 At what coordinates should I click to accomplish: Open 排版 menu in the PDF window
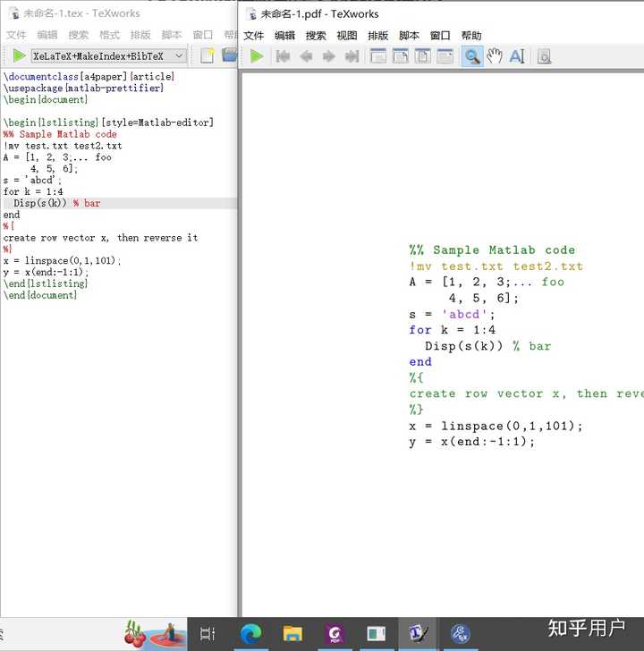[x=378, y=36]
